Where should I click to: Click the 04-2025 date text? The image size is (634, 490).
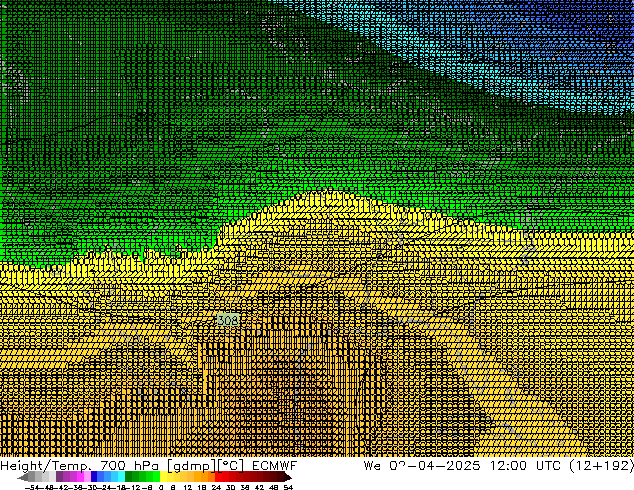(x=449, y=466)
